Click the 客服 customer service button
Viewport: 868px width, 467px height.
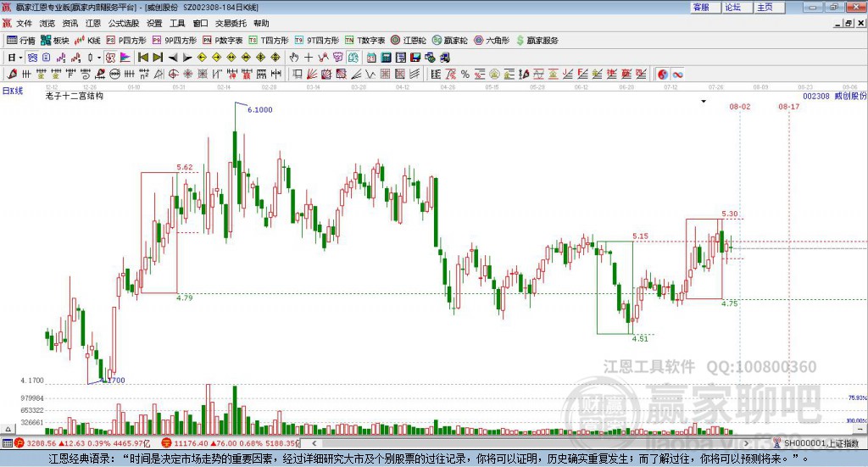coord(705,7)
